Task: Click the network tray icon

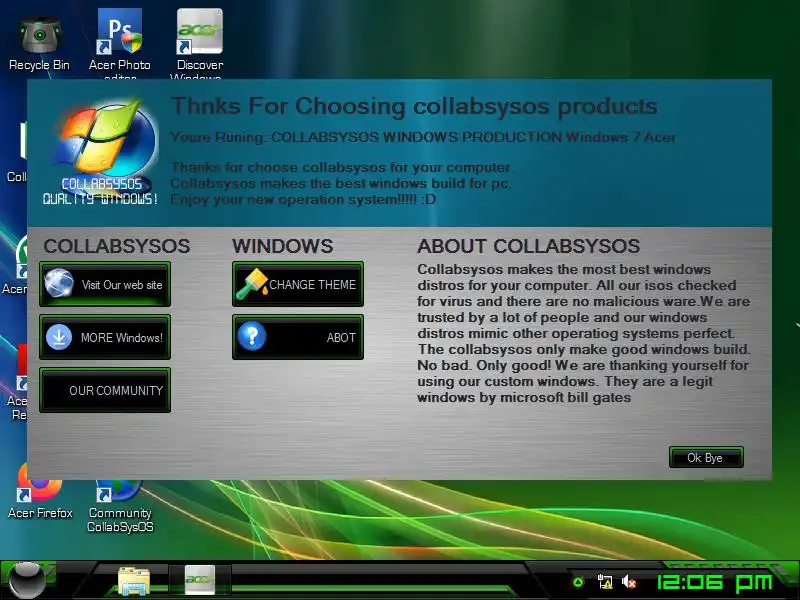Action: pos(605,582)
